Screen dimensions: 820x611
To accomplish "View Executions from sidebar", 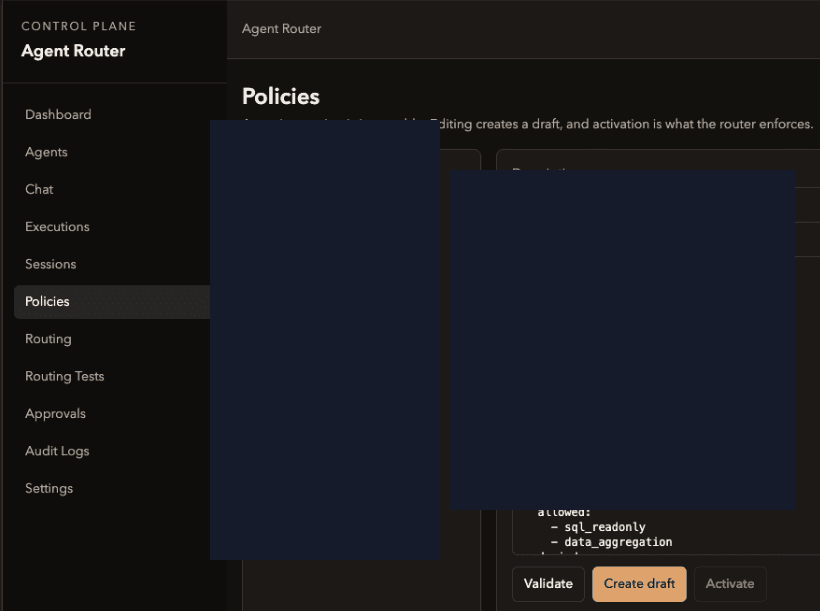I will click(57, 227).
